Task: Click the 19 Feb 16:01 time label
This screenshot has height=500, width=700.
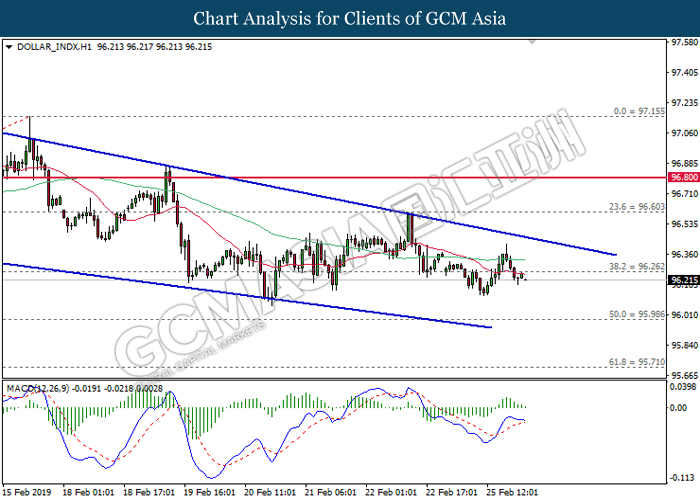Action: click(x=209, y=492)
